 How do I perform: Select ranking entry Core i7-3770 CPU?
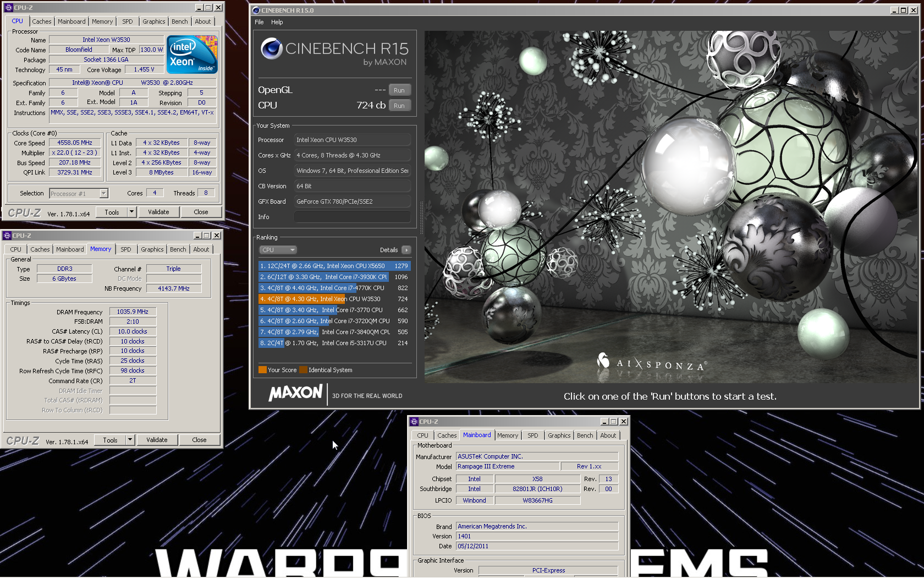coord(334,310)
